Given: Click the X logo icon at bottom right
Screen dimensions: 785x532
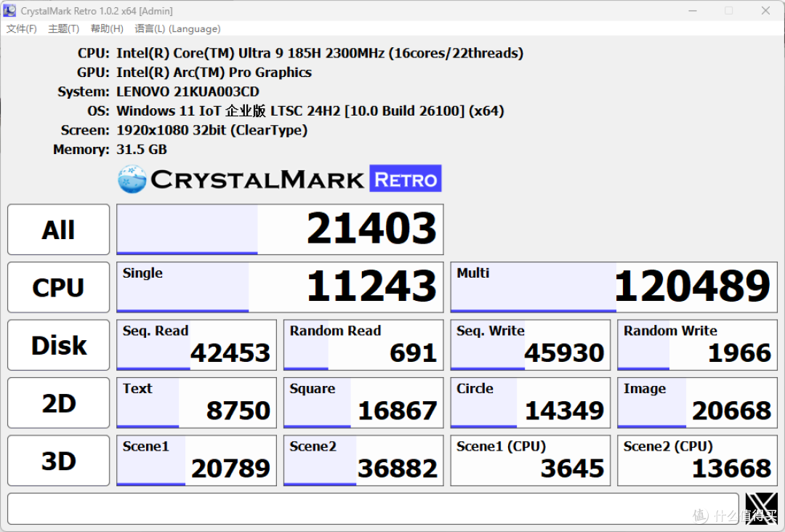Looking at the screenshot, I should click(762, 509).
